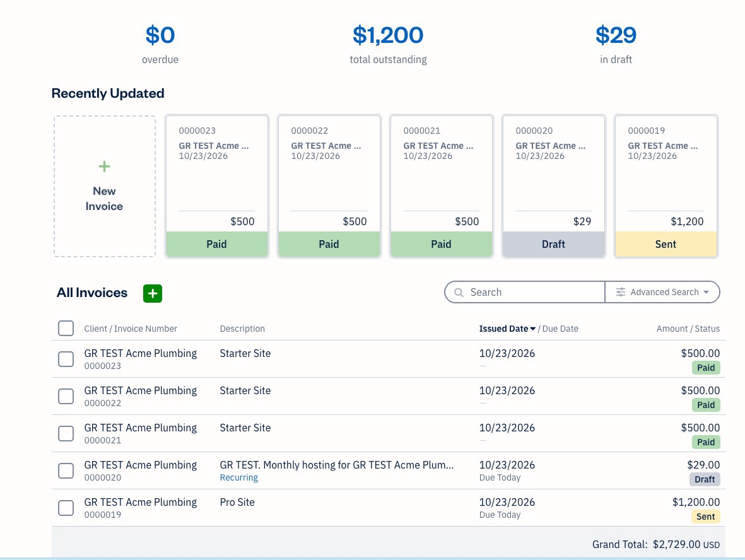Click the sliders icon in Advanced Search
Screen dimensions: 745x560
coord(621,292)
